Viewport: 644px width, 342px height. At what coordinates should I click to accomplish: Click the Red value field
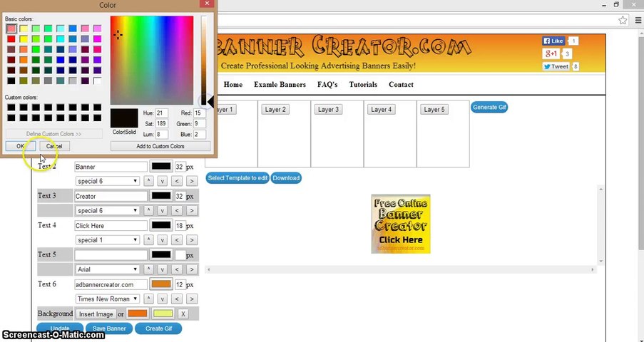[200, 113]
